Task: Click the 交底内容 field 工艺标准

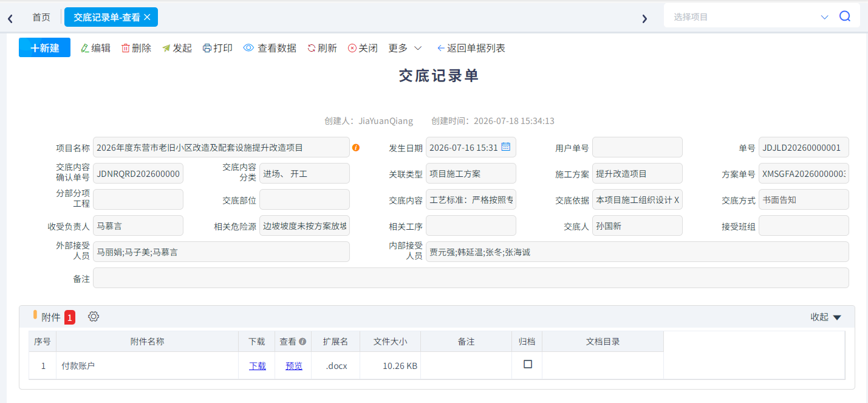Action: click(x=471, y=199)
